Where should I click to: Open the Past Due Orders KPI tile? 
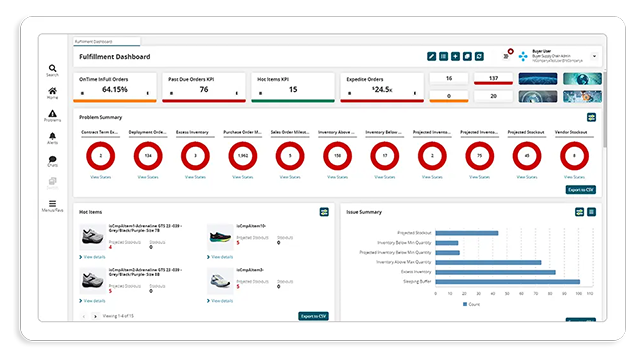click(204, 87)
